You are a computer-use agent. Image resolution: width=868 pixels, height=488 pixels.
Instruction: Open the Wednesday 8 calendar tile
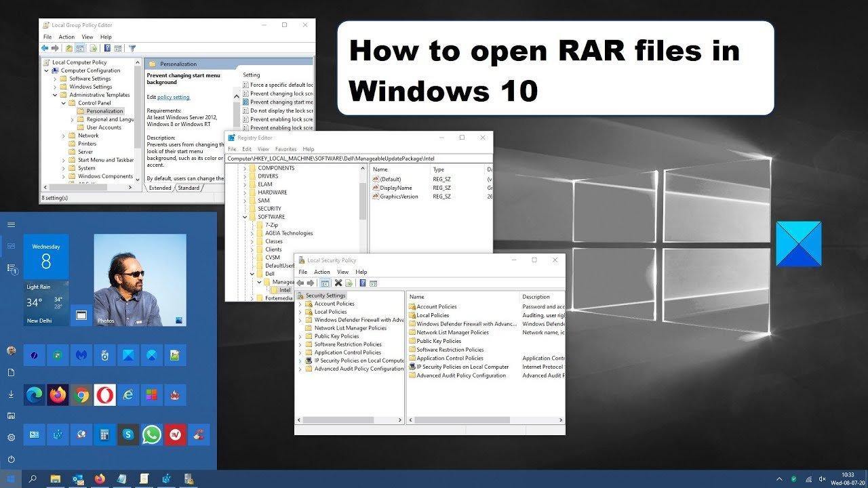46,256
